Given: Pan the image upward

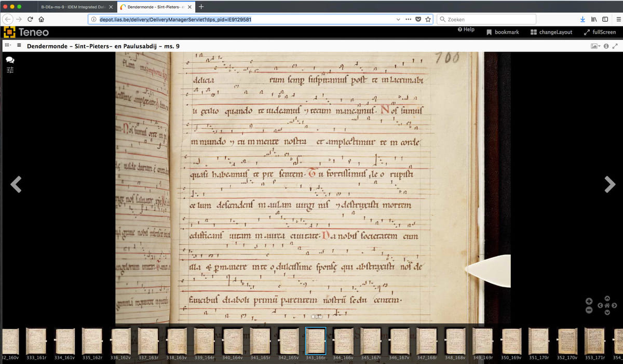Looking at the screenshot, I should pyautogui.click(x=607, y=299).
